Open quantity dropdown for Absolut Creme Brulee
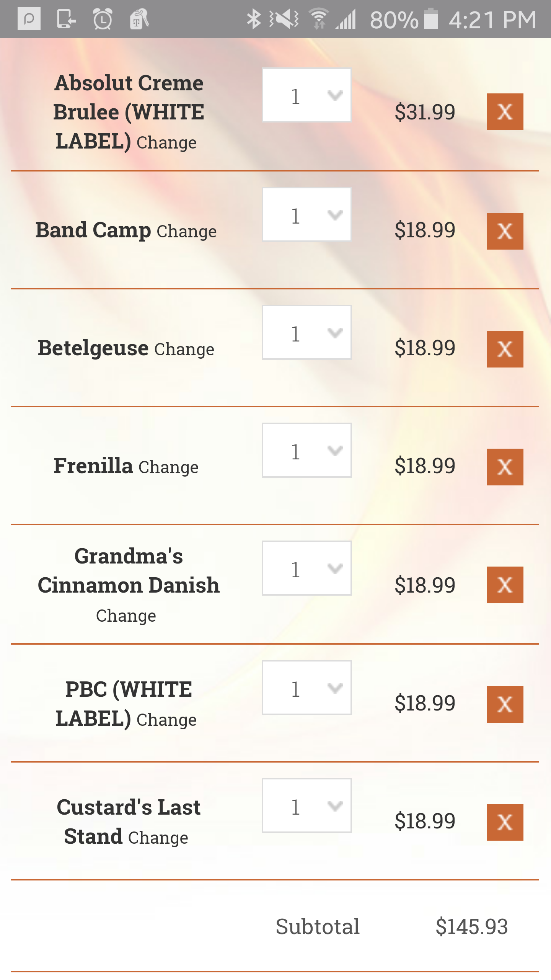Image resolution: width=551 pixels, height=980 pixels. (x=306, y=95)
